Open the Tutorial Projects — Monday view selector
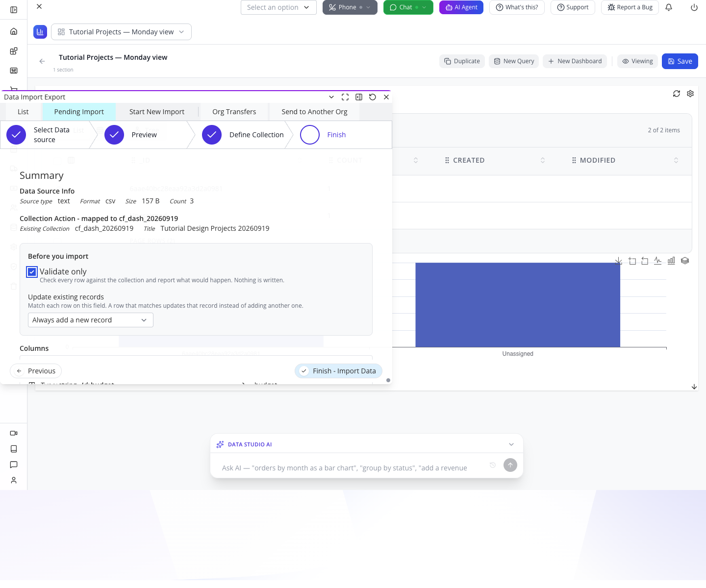This screenshot has height=588, width=706. point(121,32)
